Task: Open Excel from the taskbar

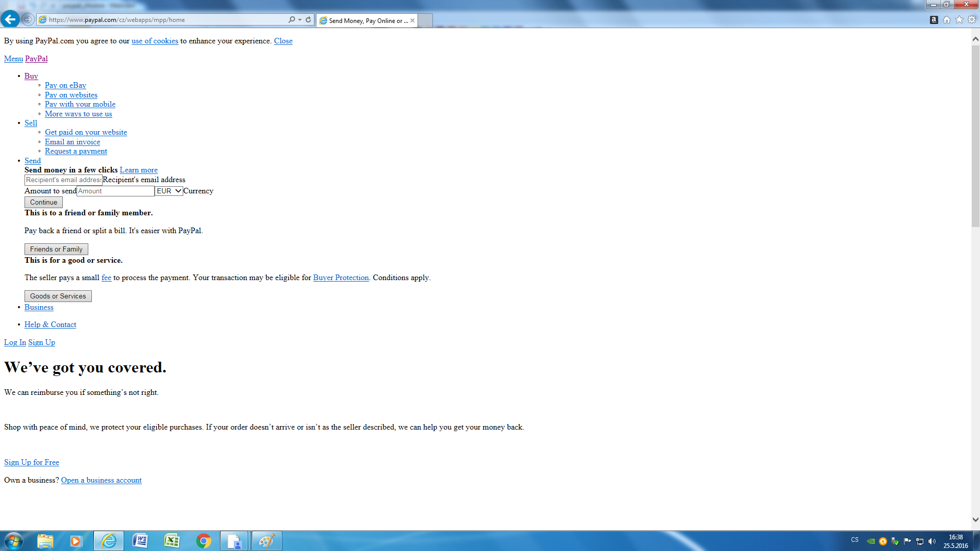Action: pyautogui.click(x=171, y=541)
